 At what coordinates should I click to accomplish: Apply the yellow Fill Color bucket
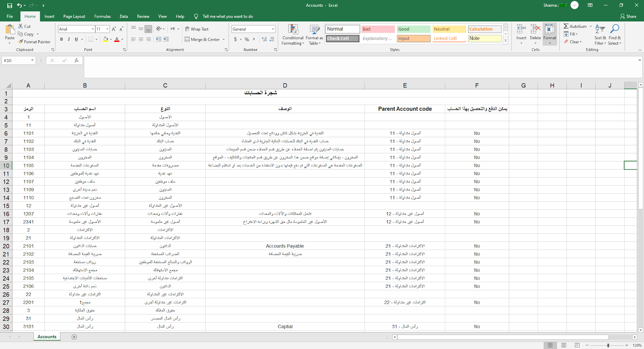pos(105,39)
